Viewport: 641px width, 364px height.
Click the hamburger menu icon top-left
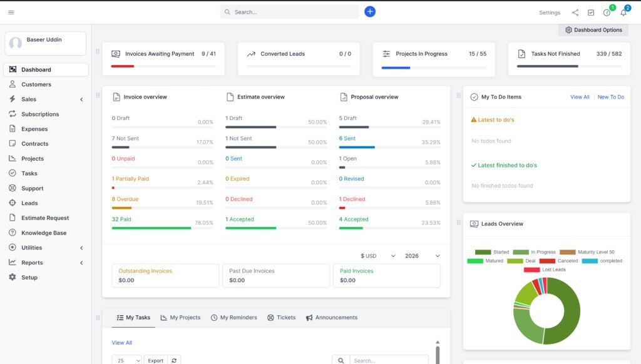(x=11, y=11)
